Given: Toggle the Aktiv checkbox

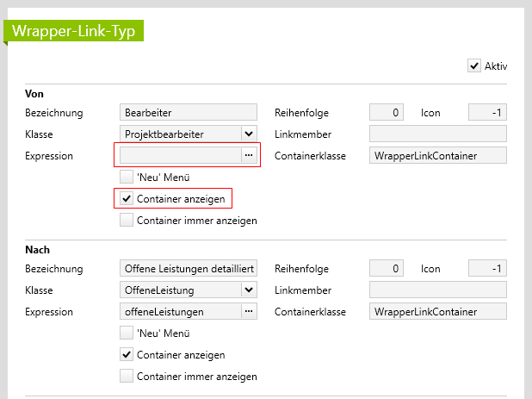Looking at the screenshot, I should click(x=474, y=65).
